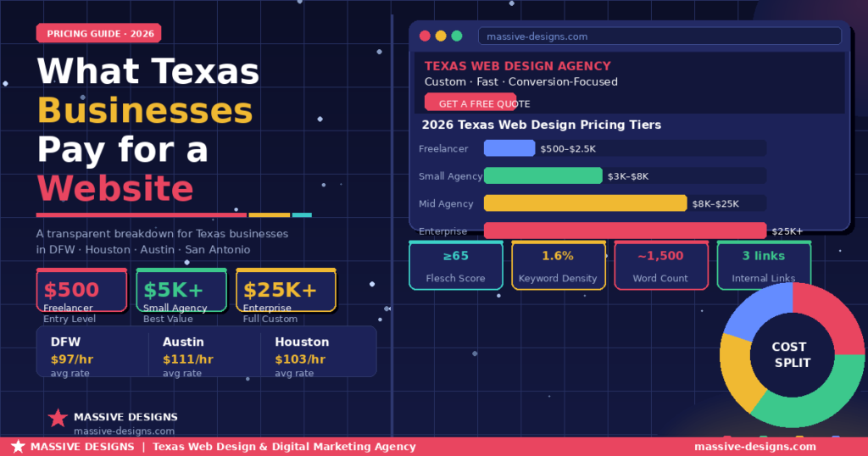Click the $500 Freelancer price card

[82, 290]
